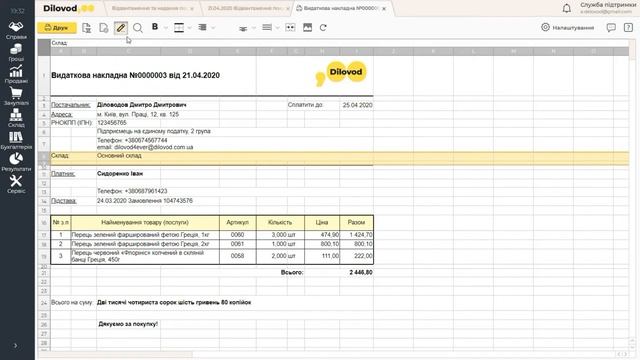The width and height of the screenshot is (640, 360).
Task: Close the first blurred document tab
Action: tap(192, 9)
